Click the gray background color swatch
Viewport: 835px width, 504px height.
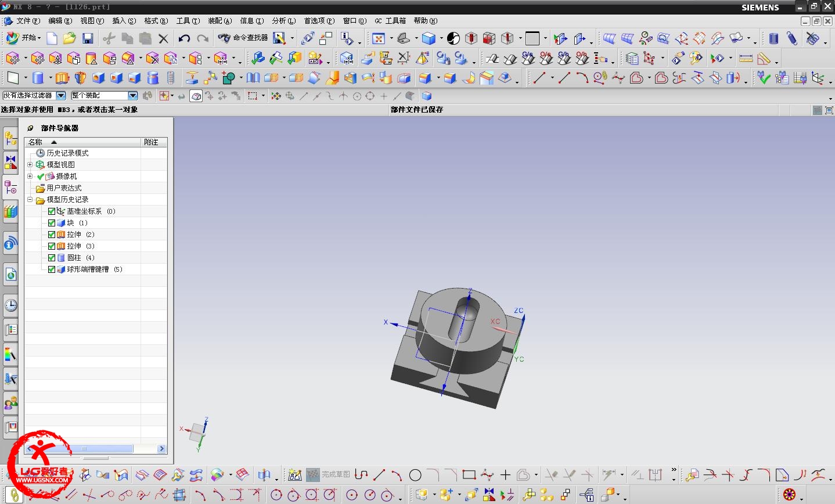pos(532,38)
